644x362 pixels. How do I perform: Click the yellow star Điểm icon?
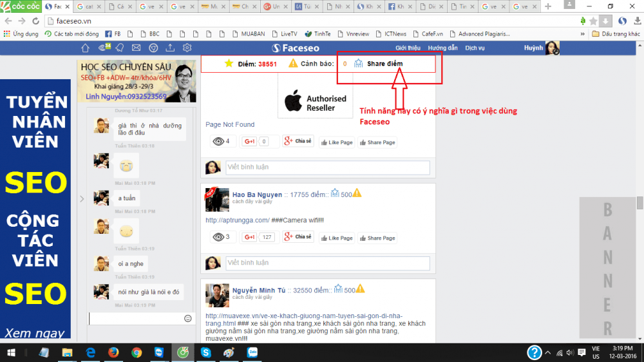coord(229,63)
